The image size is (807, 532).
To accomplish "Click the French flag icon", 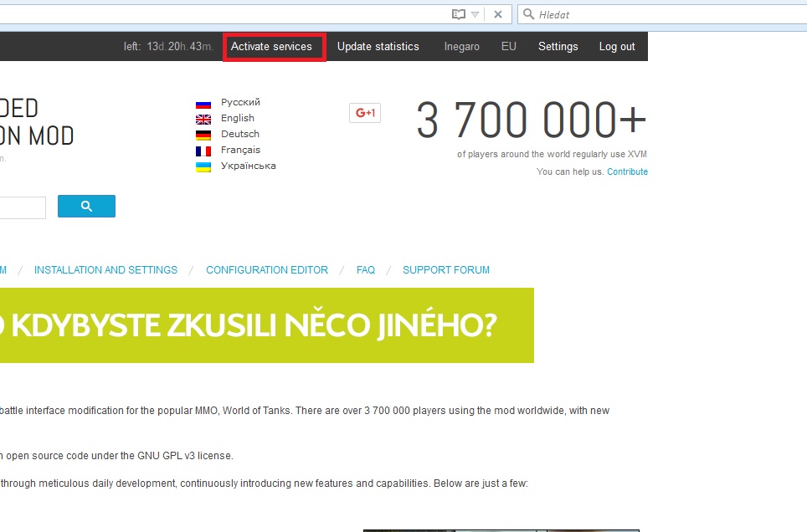I will 203,151.
